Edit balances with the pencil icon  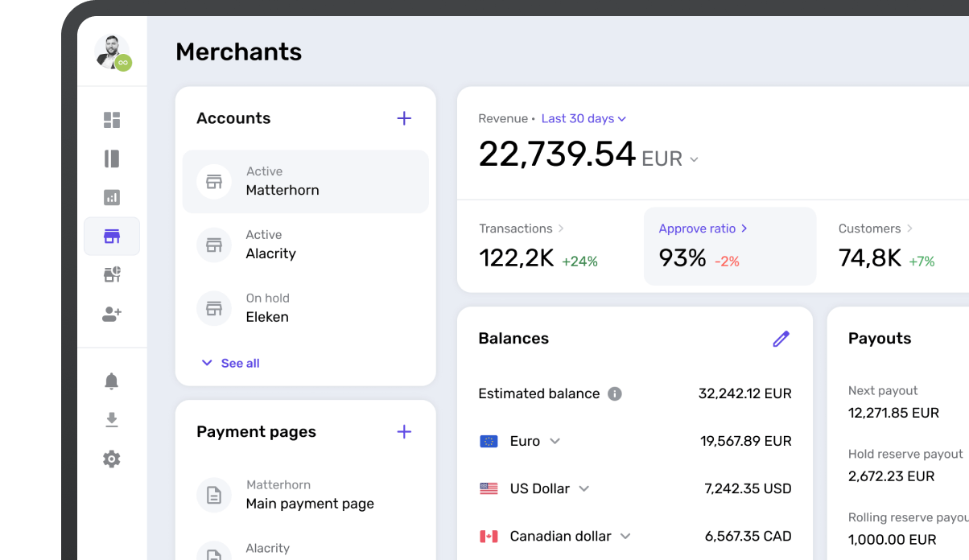(781, 339)
